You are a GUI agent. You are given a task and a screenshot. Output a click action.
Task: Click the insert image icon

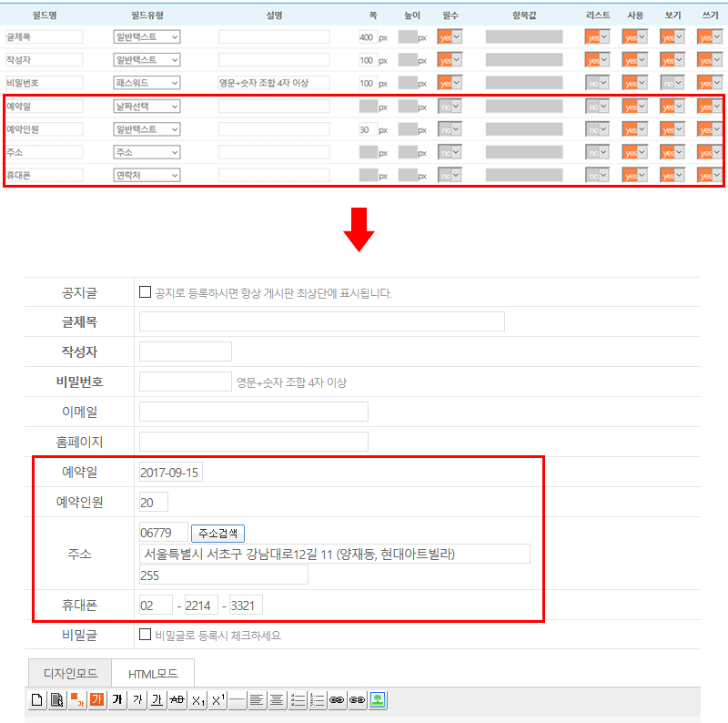[x=378, y=700]
